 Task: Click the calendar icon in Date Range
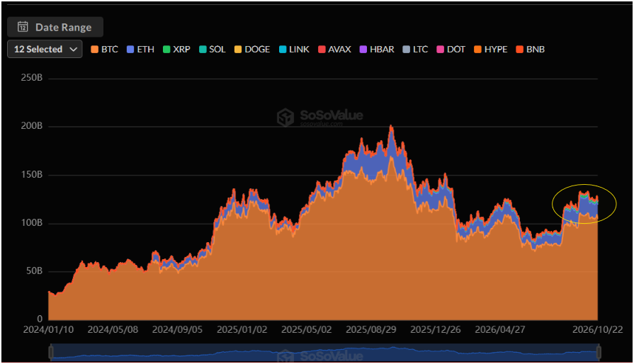pos(23,27)
